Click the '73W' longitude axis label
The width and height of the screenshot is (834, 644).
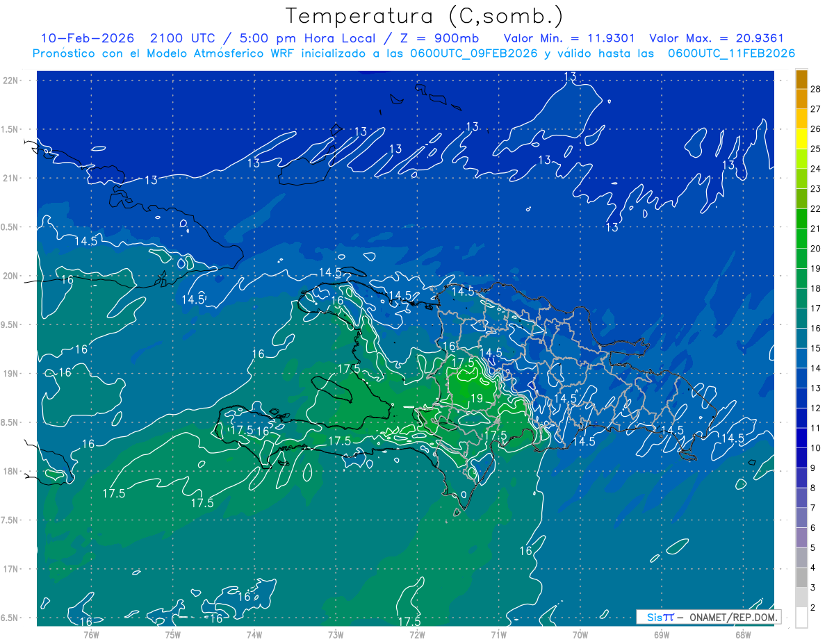pyautogui.click(x=336, y=634)
